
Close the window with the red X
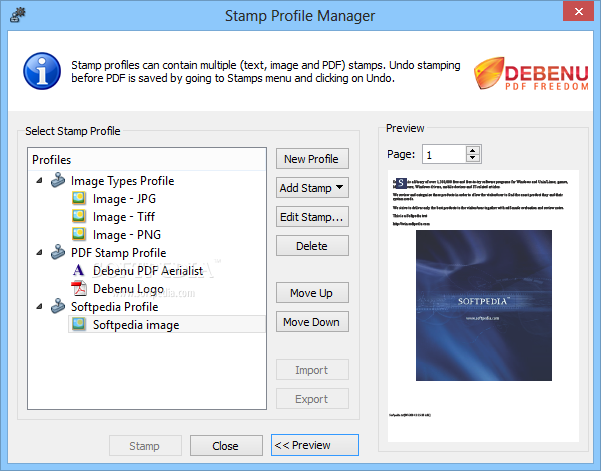578,11
